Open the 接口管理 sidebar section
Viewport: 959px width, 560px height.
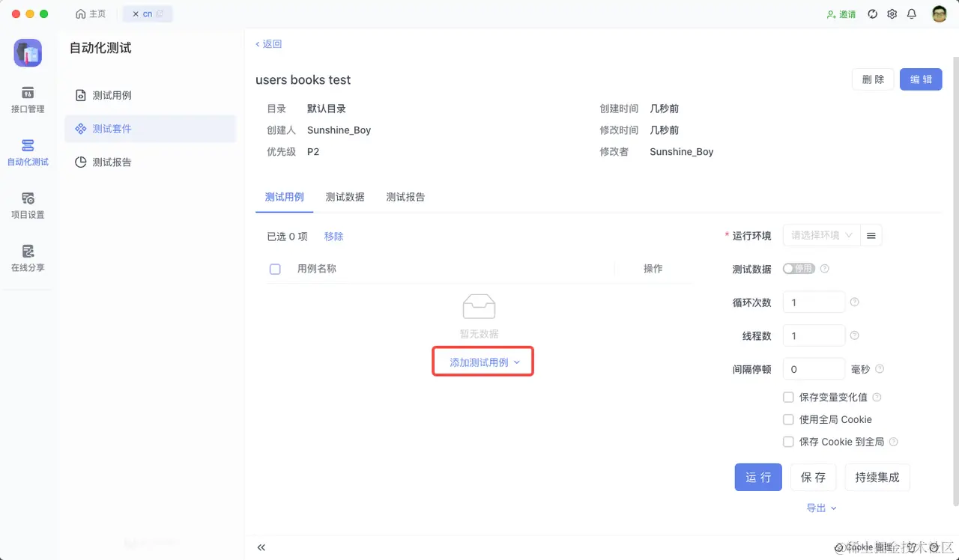tap(28, 100)
